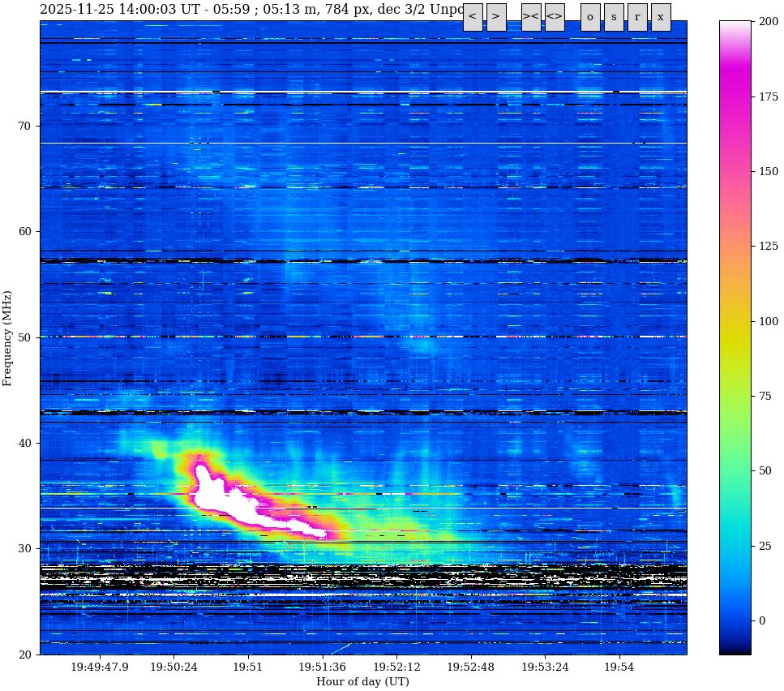Click the '<>' time expand button
The width and height of the screenshot is (784, 691).
click(555, 17)
